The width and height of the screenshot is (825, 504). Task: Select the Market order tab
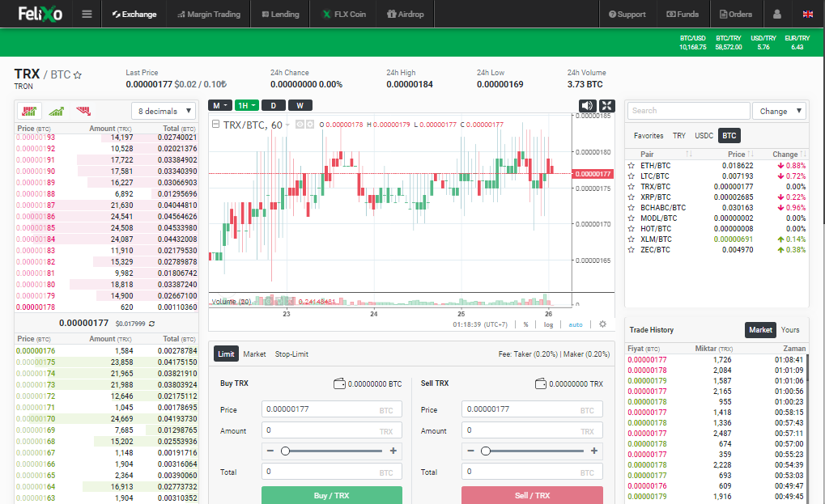point(254,354)
